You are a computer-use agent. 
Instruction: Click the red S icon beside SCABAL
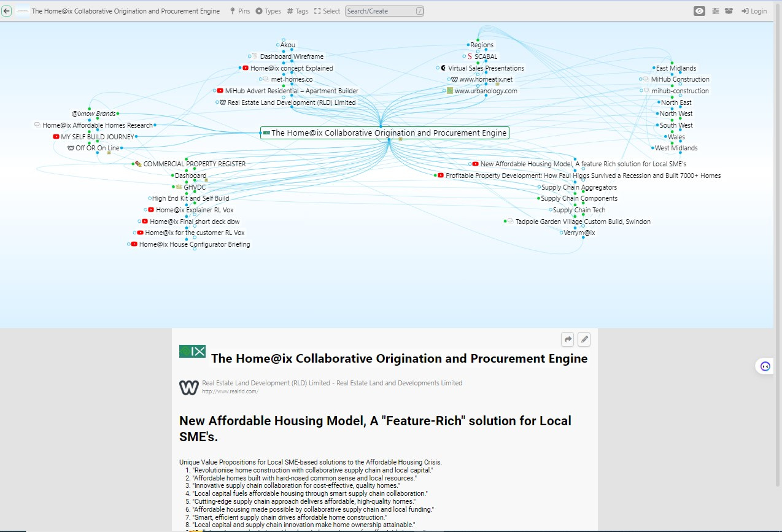pyautogui.click(x=470, y=56)
